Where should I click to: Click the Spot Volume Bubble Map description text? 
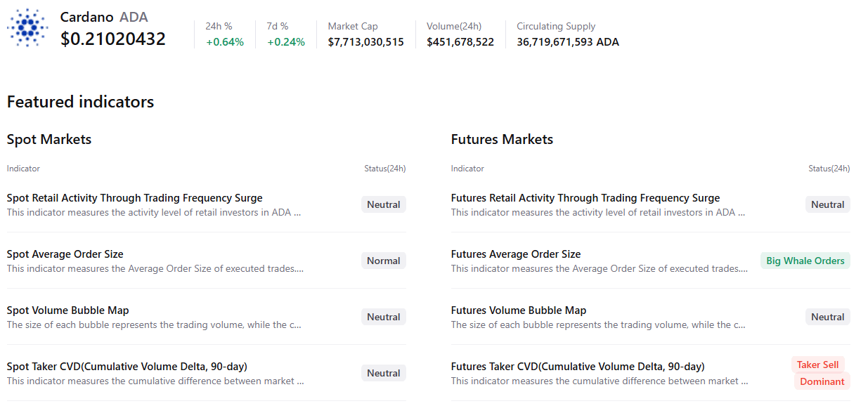point(154,324)
